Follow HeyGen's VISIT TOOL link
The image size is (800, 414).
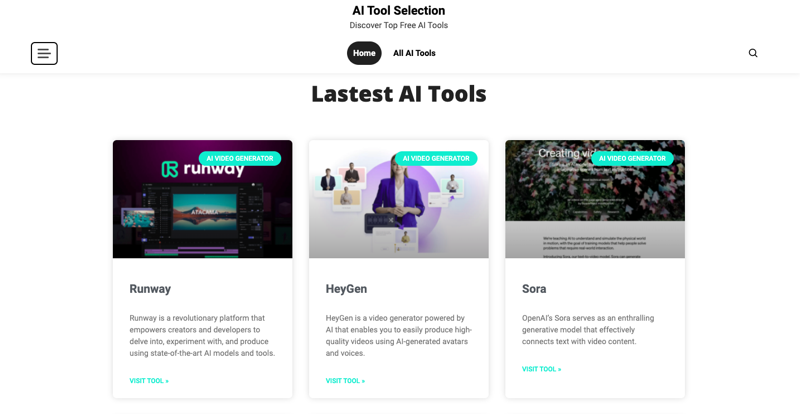tap(345, 381)
